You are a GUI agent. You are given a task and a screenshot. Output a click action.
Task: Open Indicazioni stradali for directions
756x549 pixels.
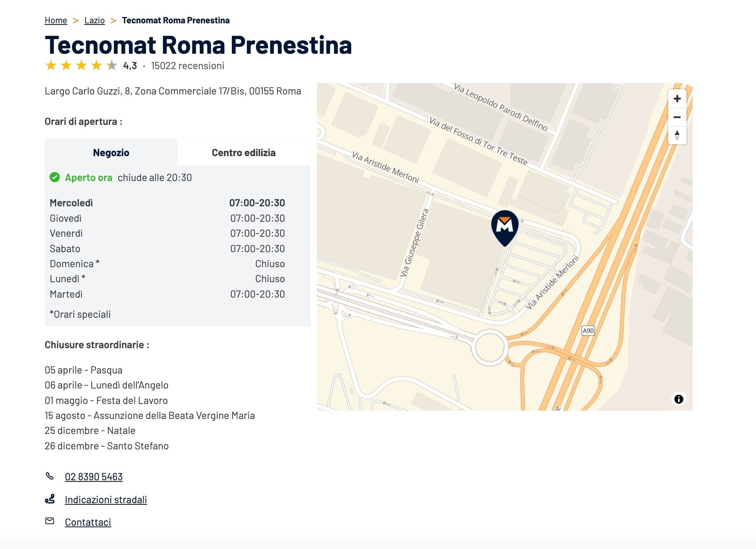tap(106, 499)
